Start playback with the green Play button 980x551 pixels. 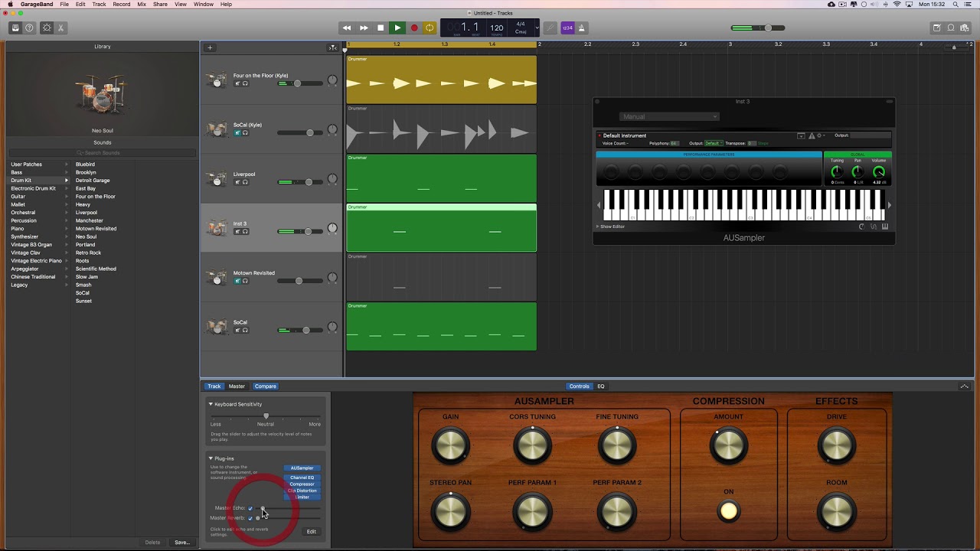(x=397, y=28)
